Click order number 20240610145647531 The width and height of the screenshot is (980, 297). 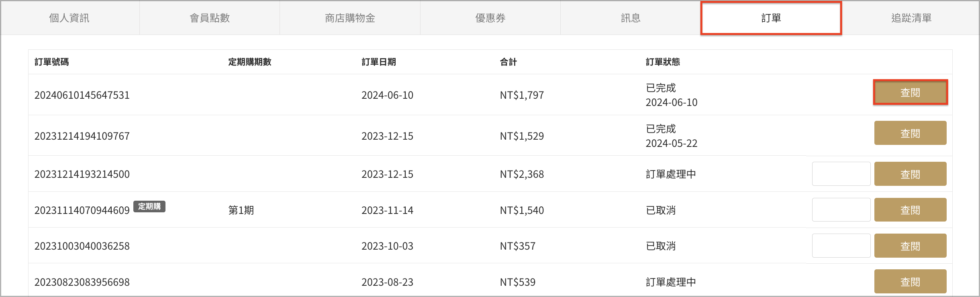pos(82,95)
